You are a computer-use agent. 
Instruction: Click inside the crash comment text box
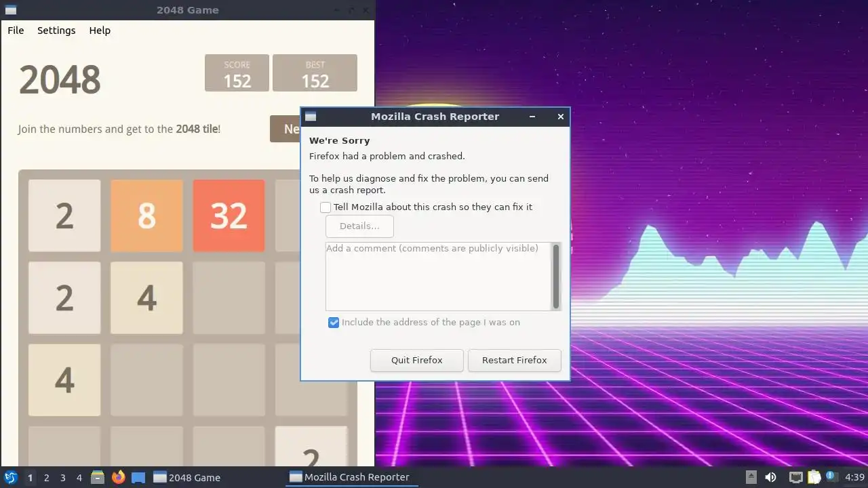(438, 277)
